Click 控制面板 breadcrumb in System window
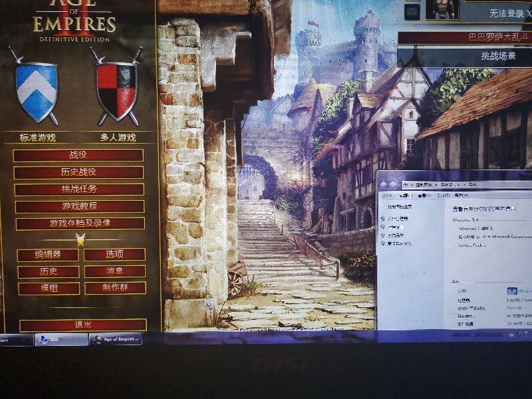 pyautogui.click(x=424, y=185)
